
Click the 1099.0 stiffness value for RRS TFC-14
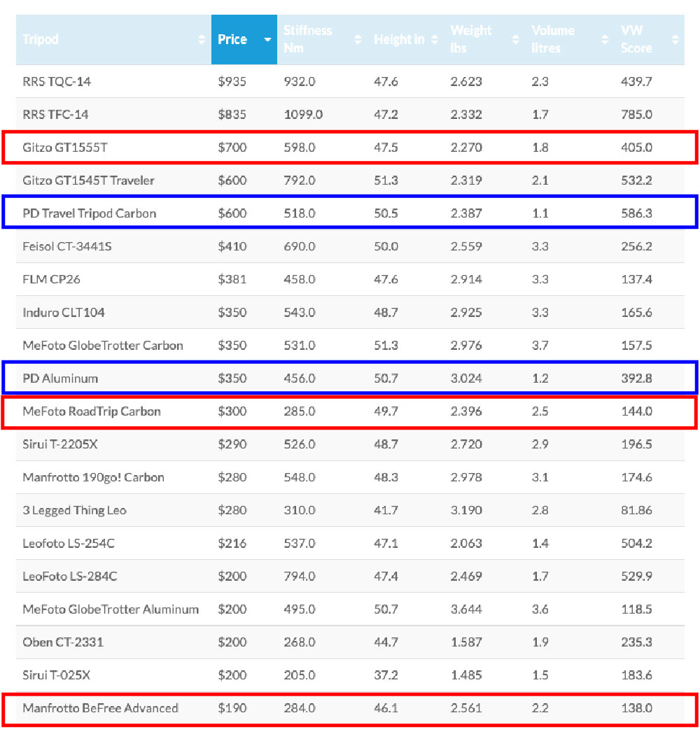coord(303,115)
